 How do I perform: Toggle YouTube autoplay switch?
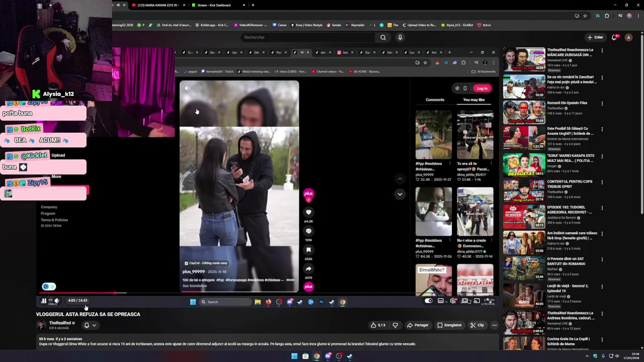click(x=429, y=301)
